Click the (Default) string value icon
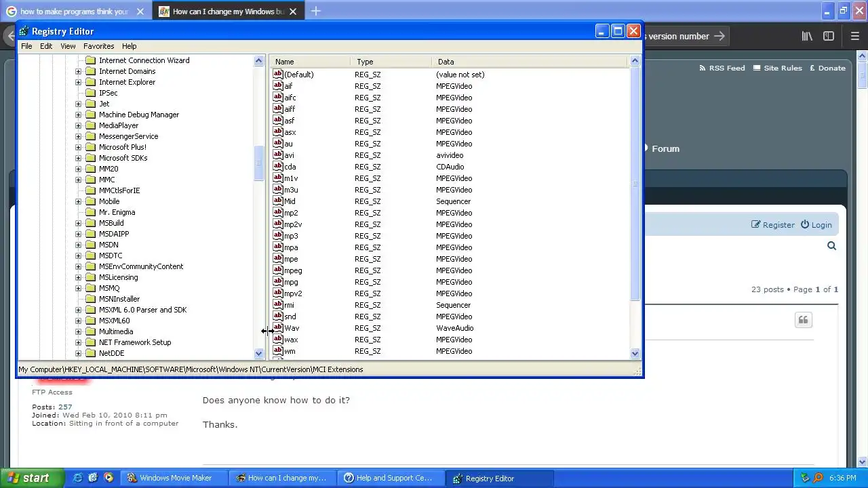Image resolution: width=868 pixels, height=488 pixels. click(x=277, y=74)
